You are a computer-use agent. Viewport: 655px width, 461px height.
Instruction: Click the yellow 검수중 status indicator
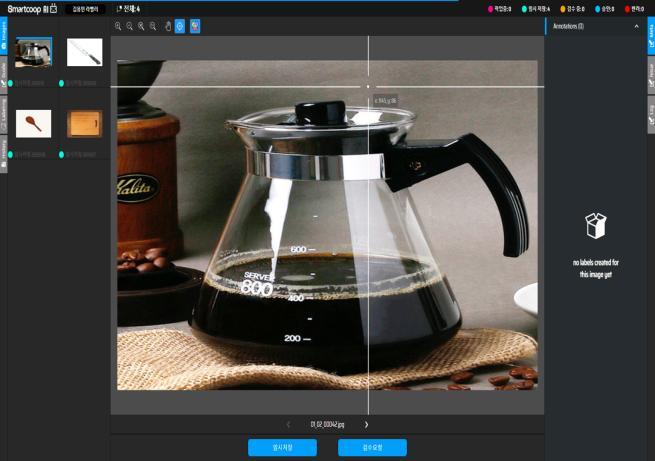[572, 9]
